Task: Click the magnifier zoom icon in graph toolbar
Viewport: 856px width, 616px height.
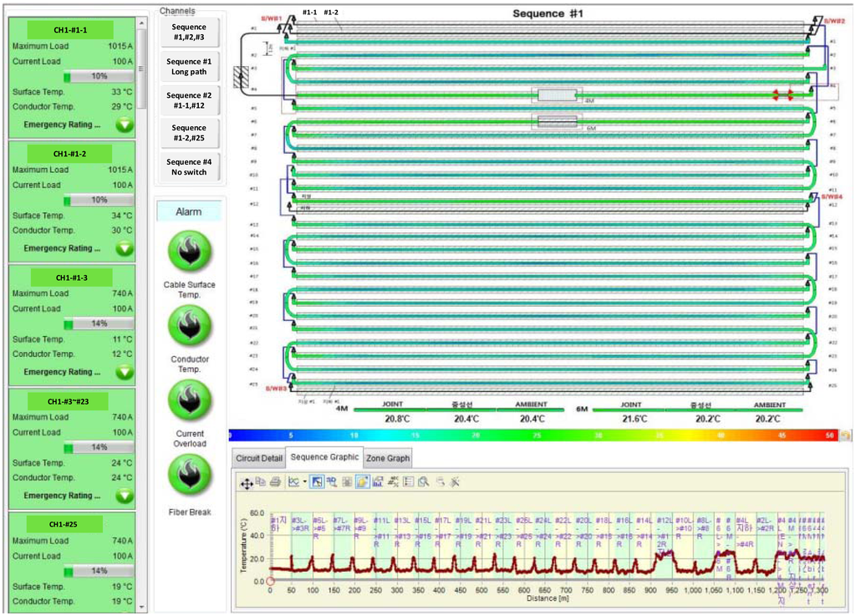Action: click(424, 482)
